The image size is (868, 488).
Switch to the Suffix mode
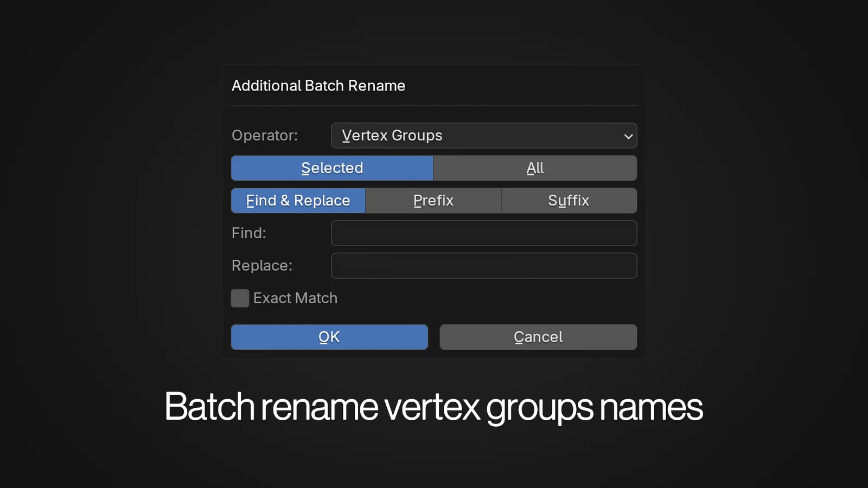click(x=569, y=200)
